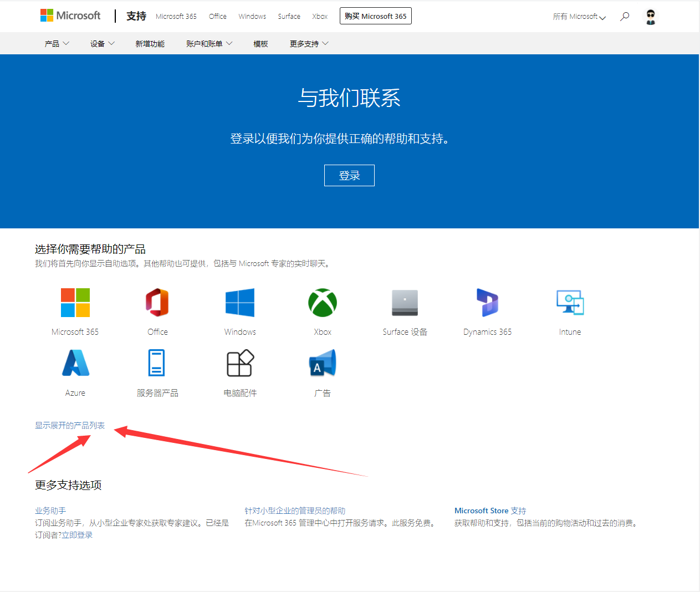The image size is (700, 592).
Task: Click the Microsoft logo
Action: [x=70, y=16]
